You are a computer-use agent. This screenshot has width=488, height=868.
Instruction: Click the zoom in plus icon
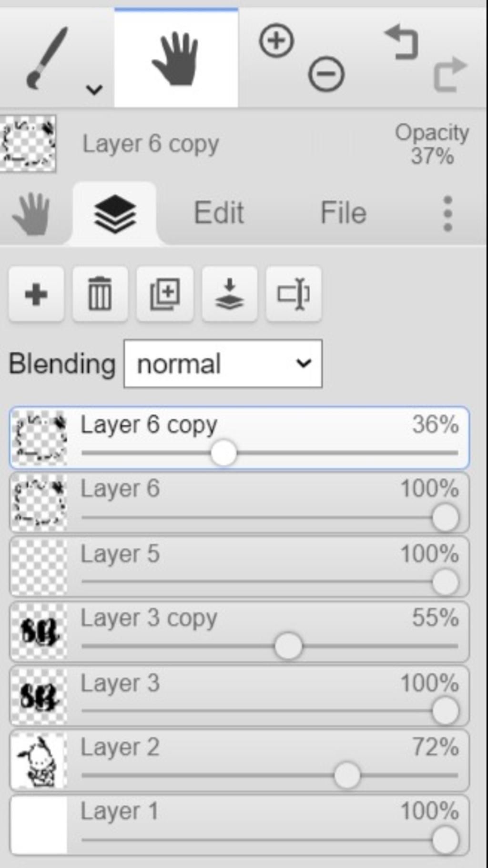tap(276, 40)
